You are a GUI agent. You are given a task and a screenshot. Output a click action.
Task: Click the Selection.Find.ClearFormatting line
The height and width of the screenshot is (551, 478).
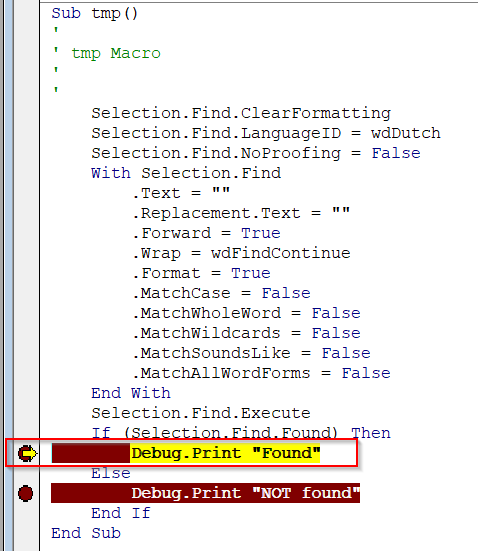pyautogui.click(x=241, y=113)
